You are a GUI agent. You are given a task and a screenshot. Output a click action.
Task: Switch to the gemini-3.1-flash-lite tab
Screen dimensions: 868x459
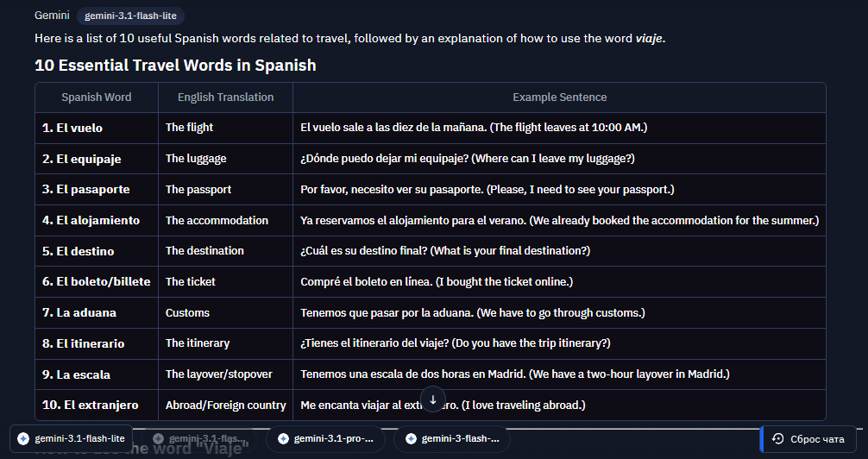coord(72,438)
